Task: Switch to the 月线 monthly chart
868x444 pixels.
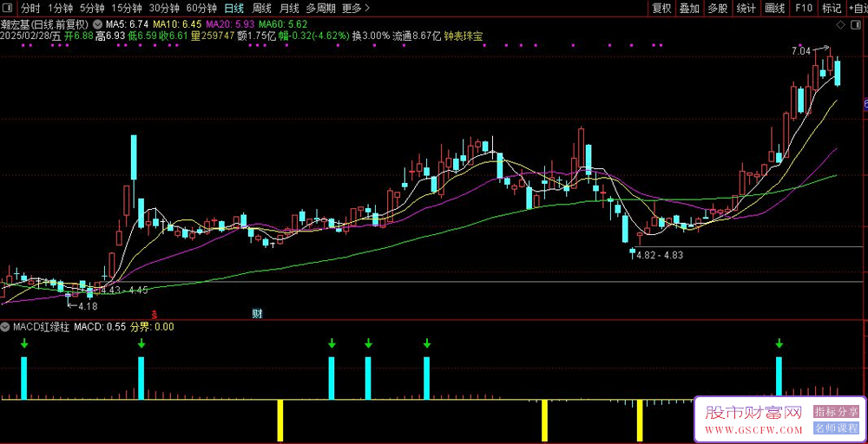Action: 289,9
